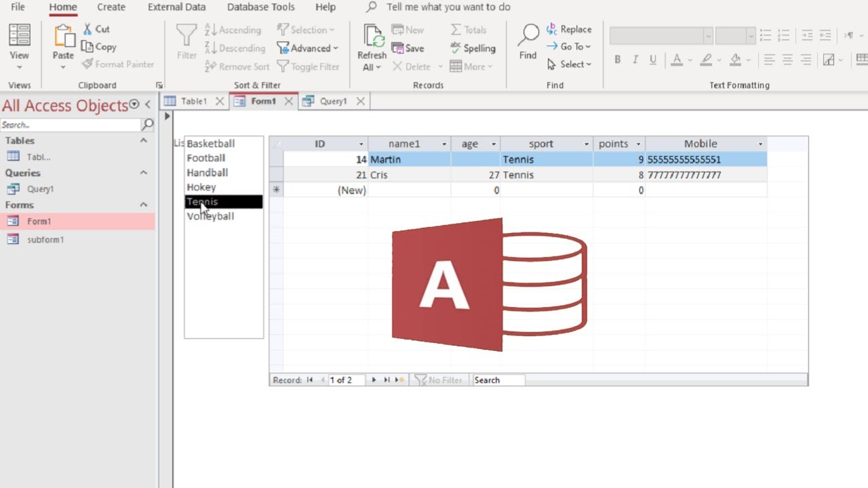This screenshot has width=868, height=488.
Task: Open the Selection dropdown
Action: click(x=305, y=30)
